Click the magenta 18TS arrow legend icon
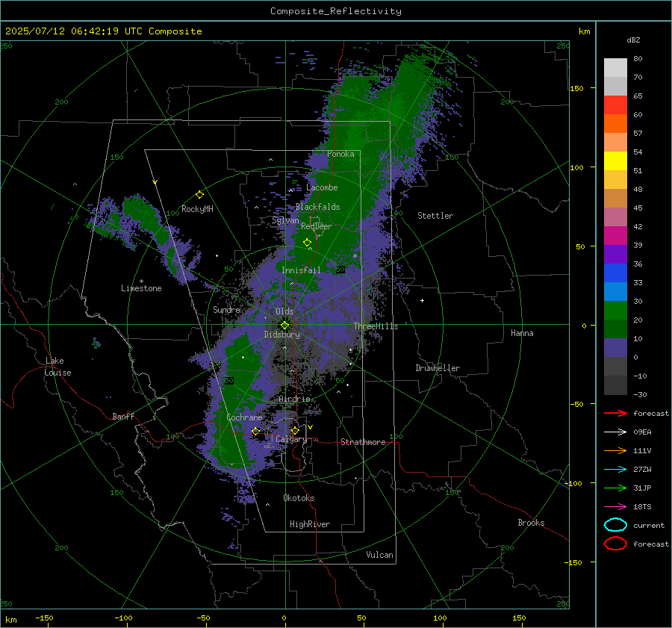The image size is (672, 628). [615, 507]
